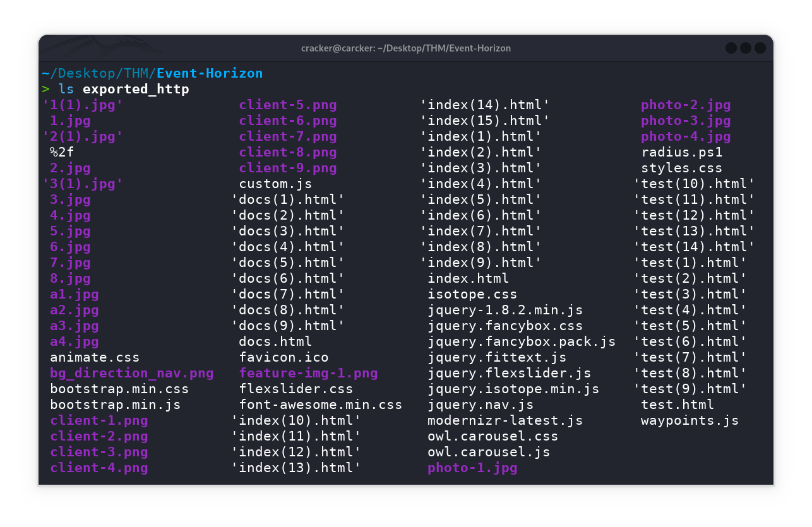Image resolution: width=812 pixels, height=527 pixels.
Task: Click the client-9.png file name
Action: (287, 168)
